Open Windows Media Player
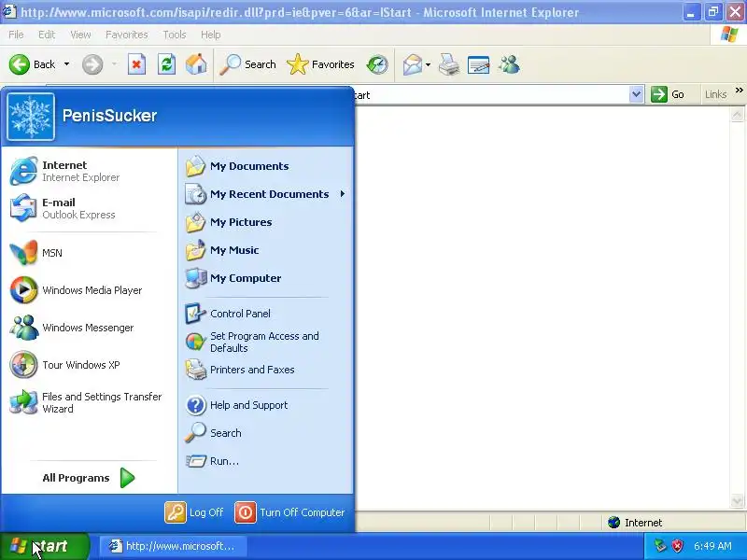Image resolution: width=747 pixels, height=560 pixels. (89, 290)
